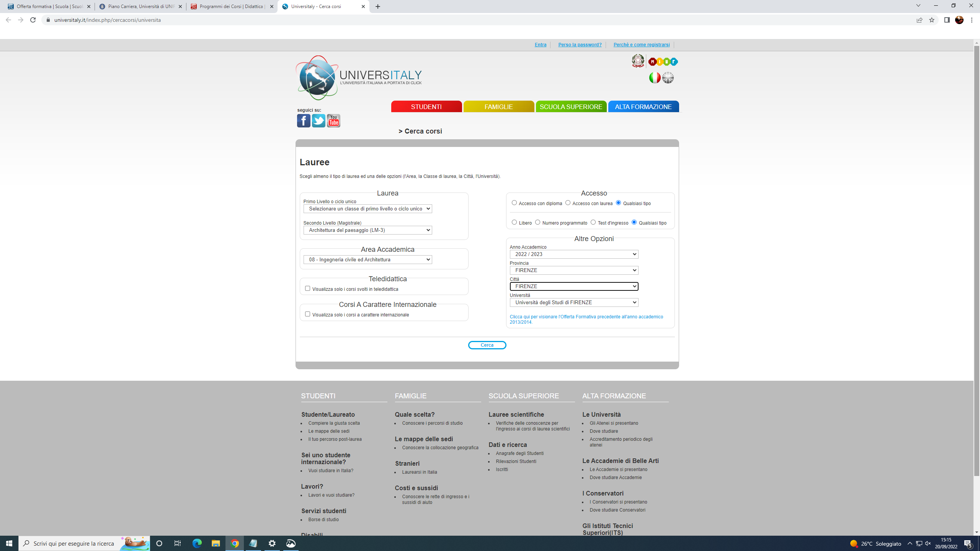Viewport: 980px width, 551px height.
Task: Switch site language to English flag
Action: click(668, 78)
